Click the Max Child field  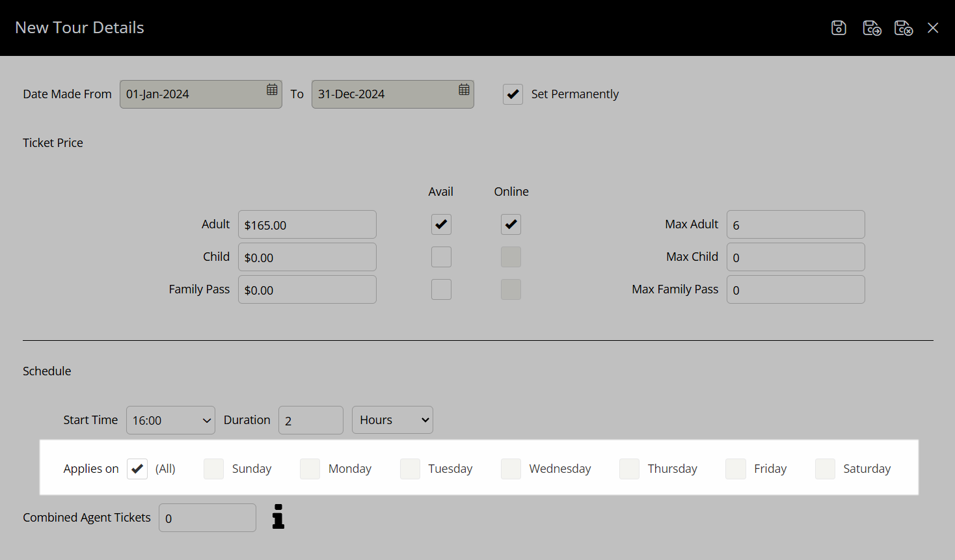[x=796, y=257]
